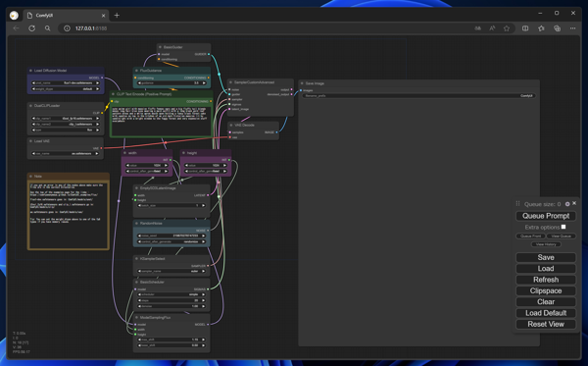Viewport: 588px width, 366px height.
Task: Click the filename_prefix field in Save Image
Action: [x=418, y=96]
